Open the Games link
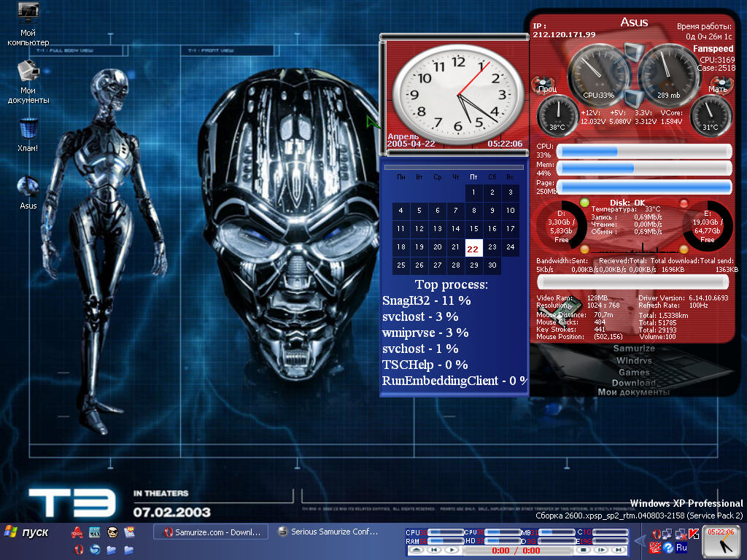 (634, 373)
